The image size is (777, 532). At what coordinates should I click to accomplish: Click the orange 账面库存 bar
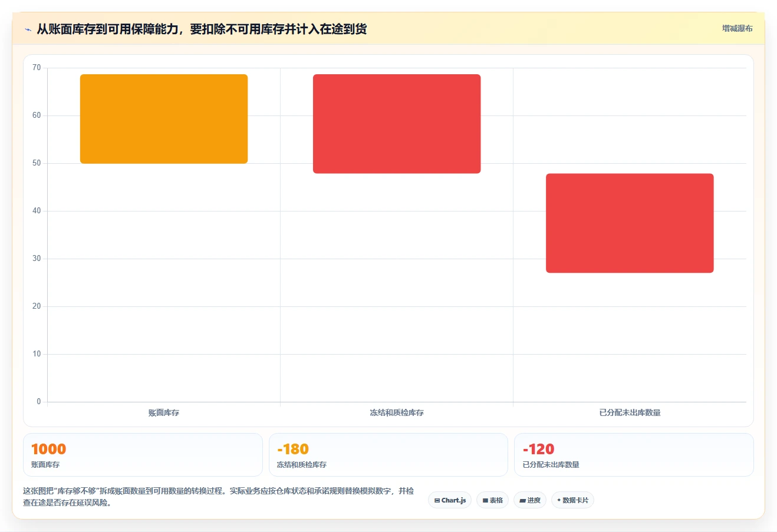[x=164, y=119]
